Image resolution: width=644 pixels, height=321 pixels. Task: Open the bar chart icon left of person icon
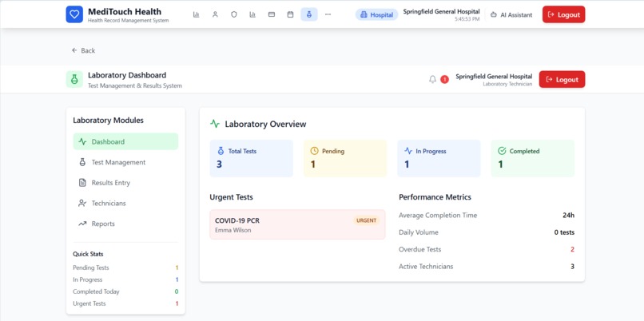(x=197, y=14)
